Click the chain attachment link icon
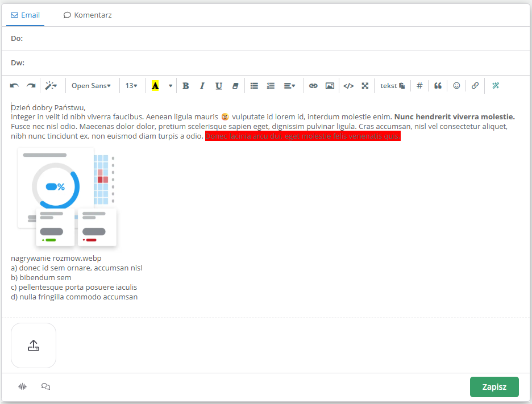The image size is (532, 404). pos(475,86)
